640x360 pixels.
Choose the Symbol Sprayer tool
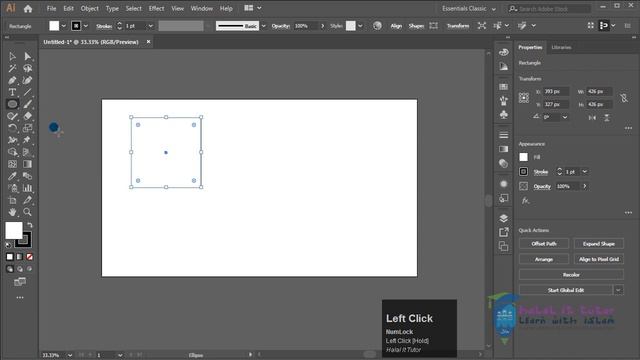12,188
